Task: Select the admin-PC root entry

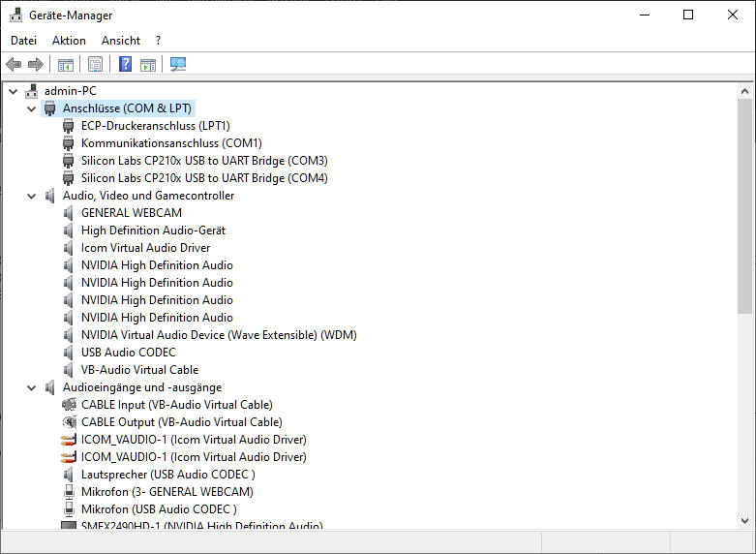Action: 71,91
